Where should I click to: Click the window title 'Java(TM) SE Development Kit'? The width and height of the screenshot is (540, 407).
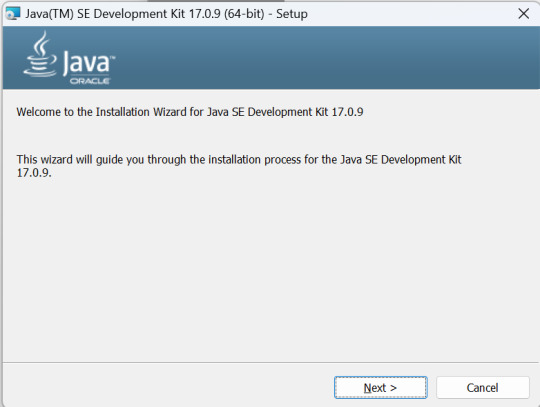coord(166,14)
